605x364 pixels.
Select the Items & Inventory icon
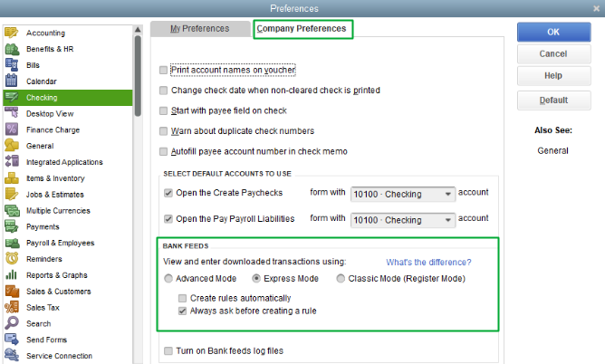click(12, 178)
